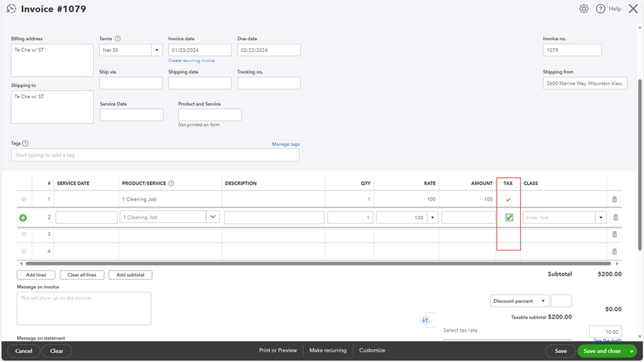This screenshot has height=362, width=644.
Task: Click the Due date field
Action: click(x=269, y=50)
